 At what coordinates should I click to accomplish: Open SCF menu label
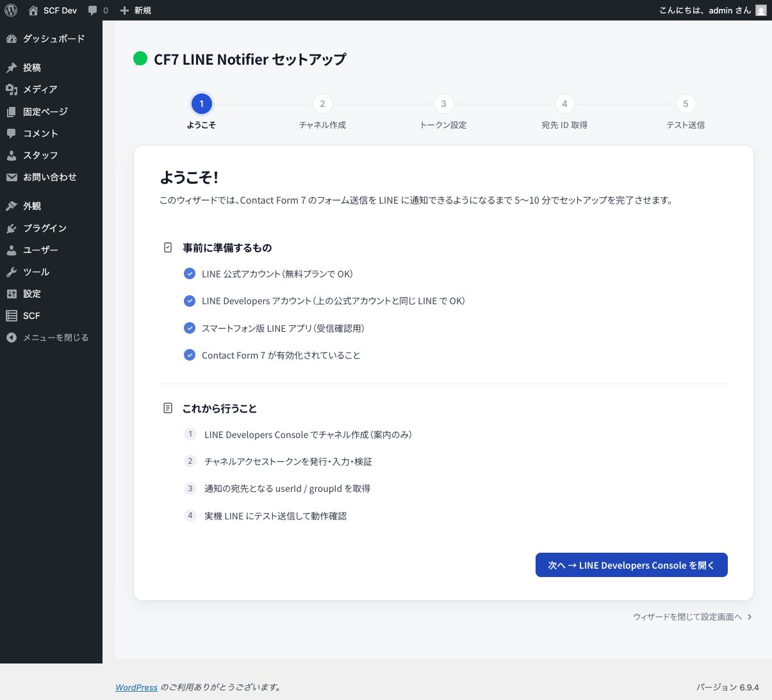31,316
